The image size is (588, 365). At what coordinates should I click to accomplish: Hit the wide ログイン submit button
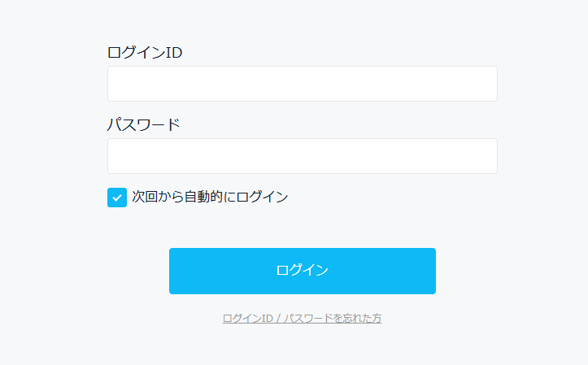coord(302,271)
